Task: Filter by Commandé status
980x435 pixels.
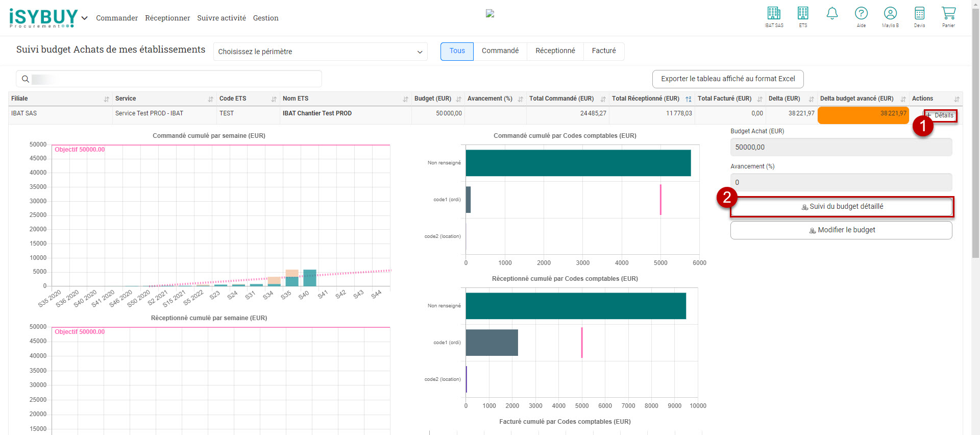Action: [500, 51]
